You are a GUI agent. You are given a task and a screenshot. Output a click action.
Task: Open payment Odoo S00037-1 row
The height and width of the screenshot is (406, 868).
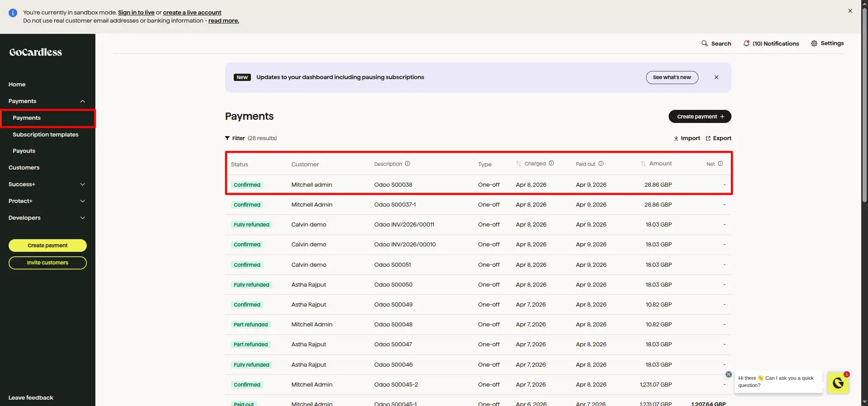click(x=478, y=205)
